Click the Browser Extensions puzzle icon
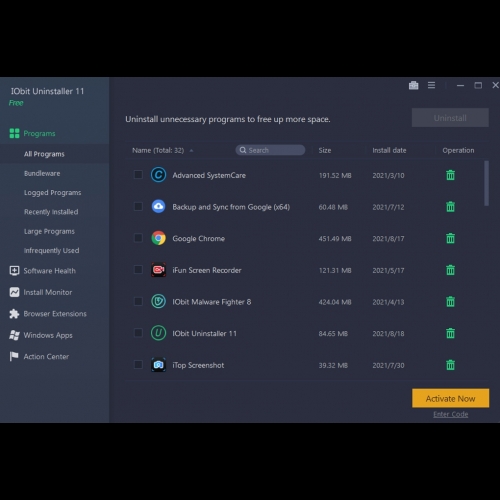The height and width of the screenshot is (500, 500). coord(14,314)
